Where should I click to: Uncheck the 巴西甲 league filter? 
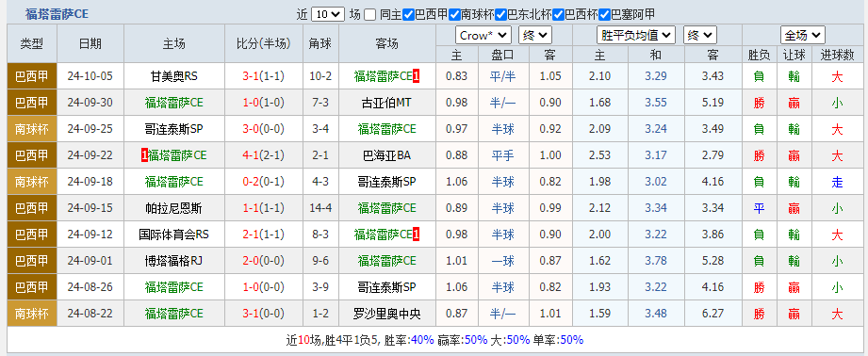click(408, 14)
